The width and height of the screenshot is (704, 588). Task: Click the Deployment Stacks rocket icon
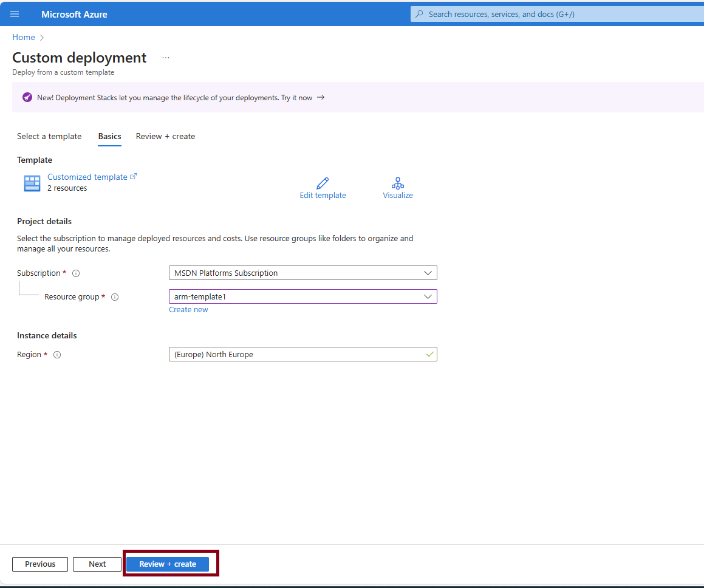[x=27, y=97]
